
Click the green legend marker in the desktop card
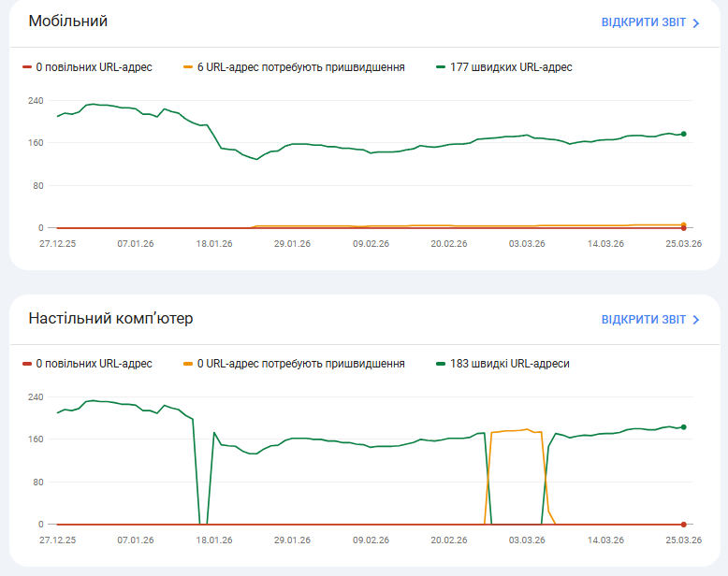point(441,364)
